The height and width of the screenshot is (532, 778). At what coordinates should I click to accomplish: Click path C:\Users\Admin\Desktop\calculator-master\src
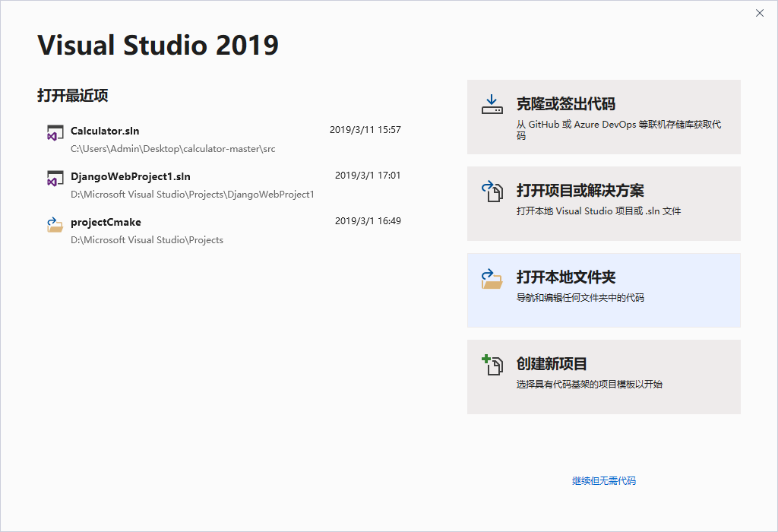click(x=172, y=149)
